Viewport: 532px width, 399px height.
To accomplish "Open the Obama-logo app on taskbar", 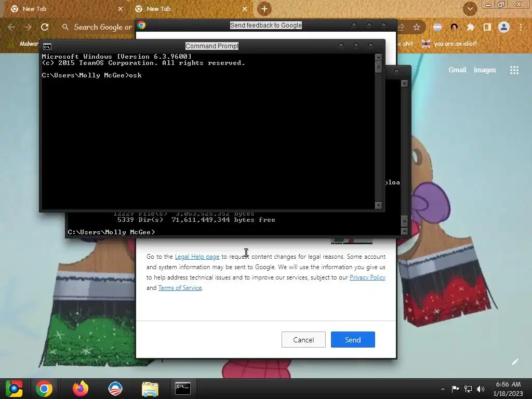I will (x=115, y=389).
